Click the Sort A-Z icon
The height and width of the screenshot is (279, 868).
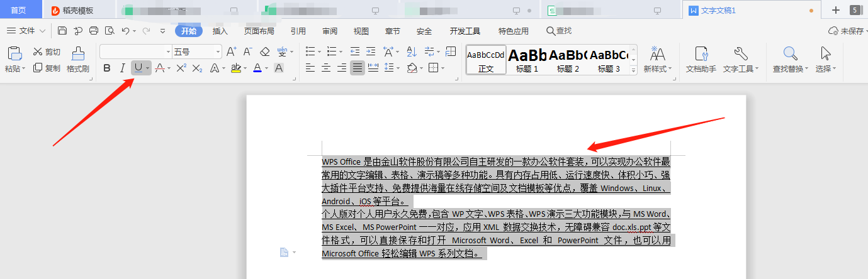pos(412,52)
